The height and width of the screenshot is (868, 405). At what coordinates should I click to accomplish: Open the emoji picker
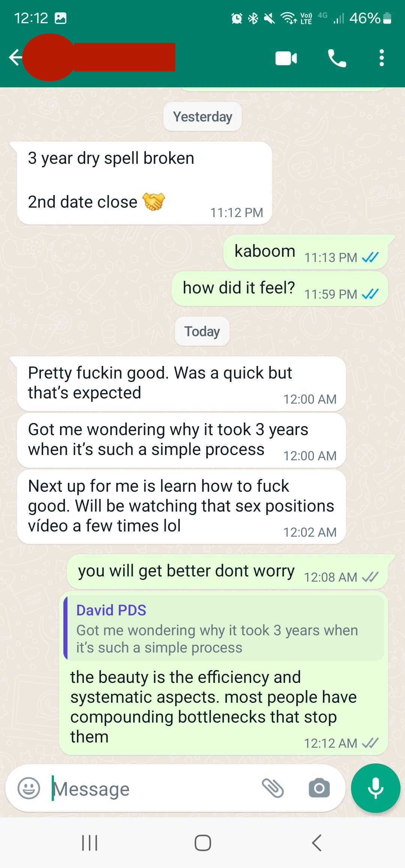29,788
